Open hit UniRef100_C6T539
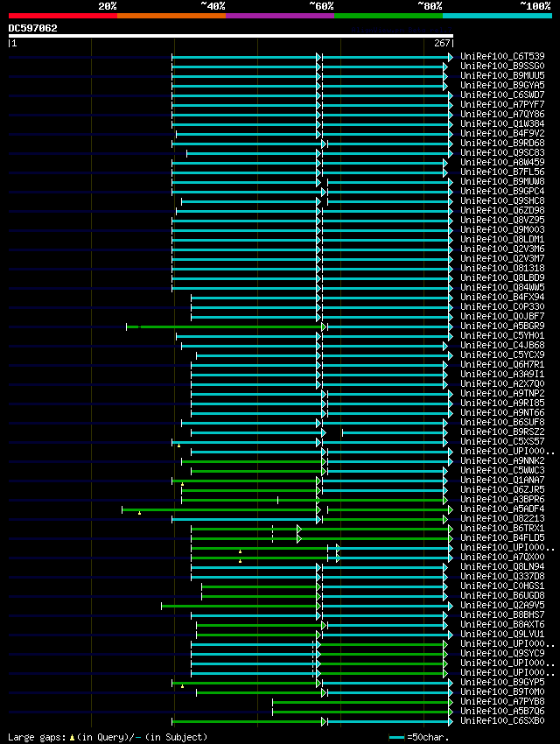This screenshot has height=744, width=560. tap(502, 56)
